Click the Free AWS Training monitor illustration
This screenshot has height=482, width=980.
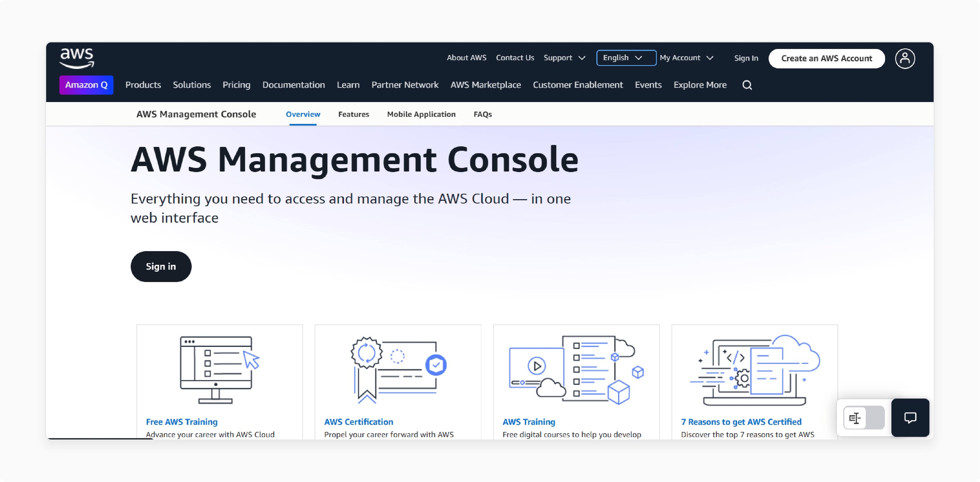(x=220, y=370)
